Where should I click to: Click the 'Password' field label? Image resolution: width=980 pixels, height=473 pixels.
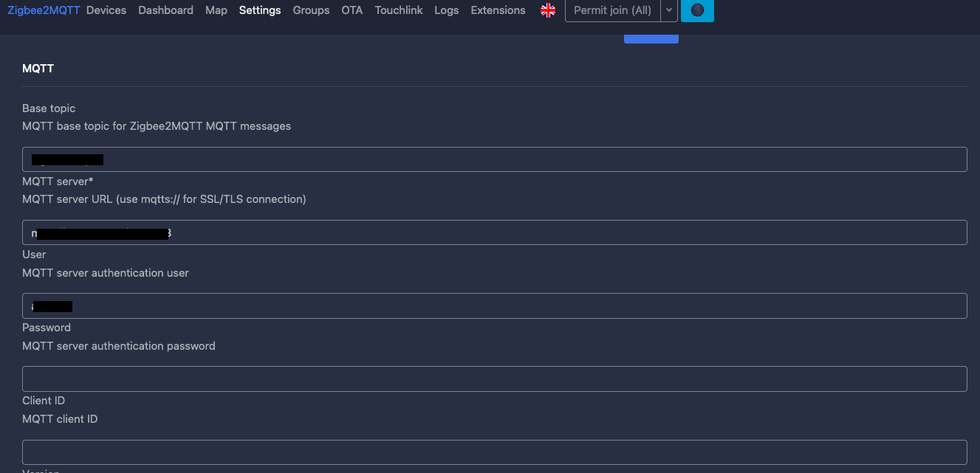pyautogui.click(x=47, y=328)
